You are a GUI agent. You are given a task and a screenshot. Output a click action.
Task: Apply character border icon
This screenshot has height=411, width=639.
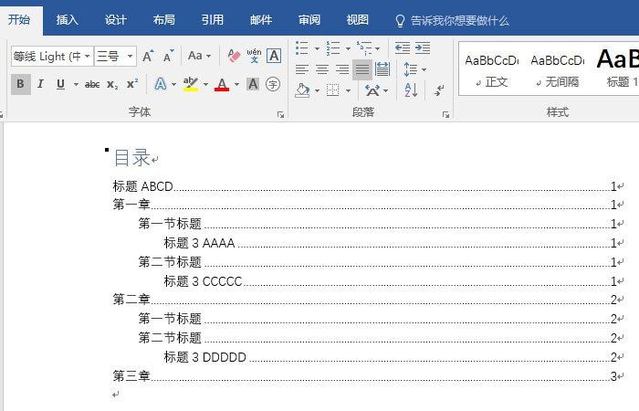(x=273, y=56)
